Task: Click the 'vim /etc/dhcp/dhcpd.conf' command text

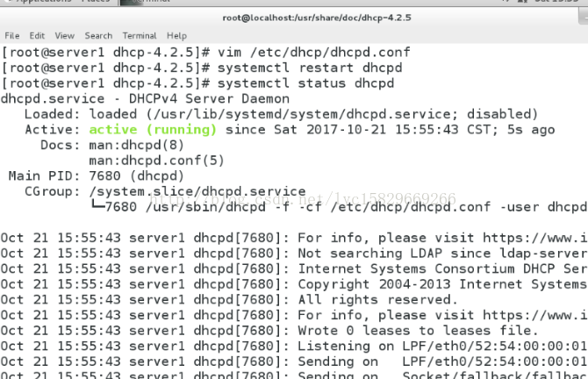Action: coord(314,52)
